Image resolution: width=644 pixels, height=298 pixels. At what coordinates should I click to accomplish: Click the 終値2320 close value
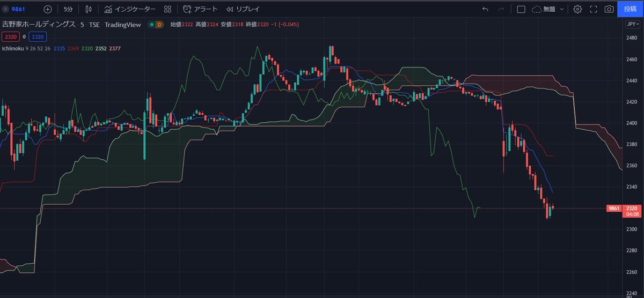coord(257,25)
